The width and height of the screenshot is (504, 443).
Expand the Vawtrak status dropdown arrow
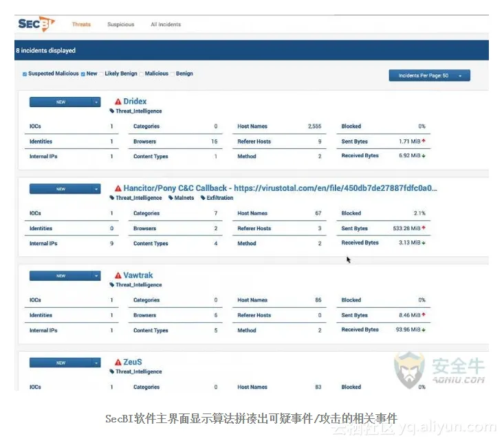click(x=97, y=276)
